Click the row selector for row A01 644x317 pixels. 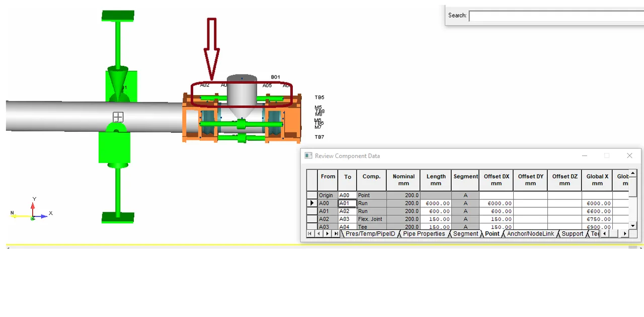tap(312, 211)
